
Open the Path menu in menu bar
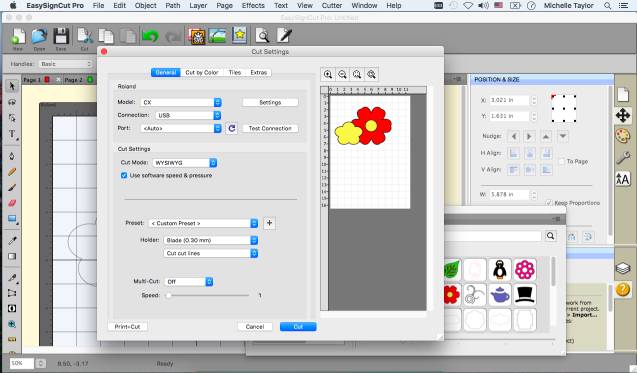pos(173,6)
